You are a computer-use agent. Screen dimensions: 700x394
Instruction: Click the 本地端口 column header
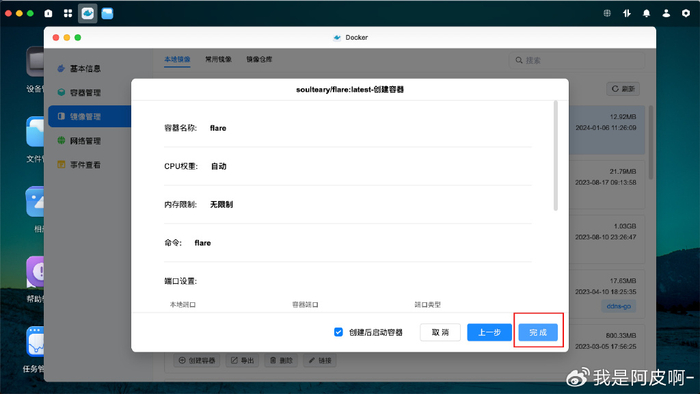(183, 305)
